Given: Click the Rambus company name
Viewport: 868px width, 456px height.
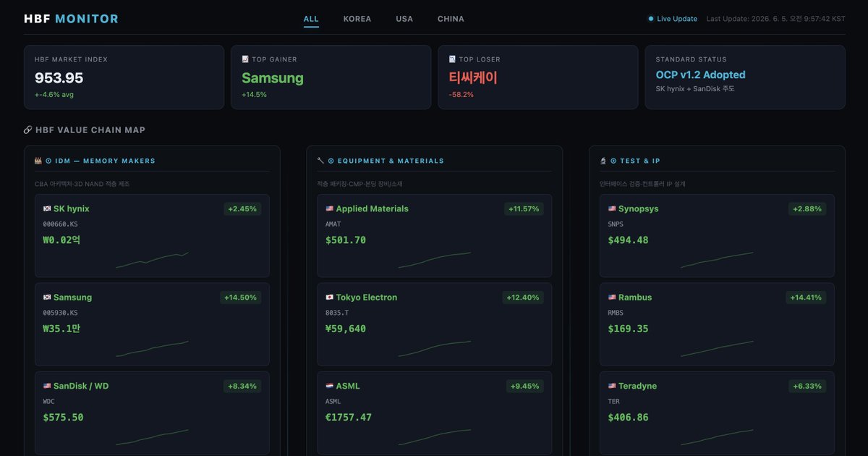Looking at the screenshot, I should pyautogui.click(x=635, y=297).
